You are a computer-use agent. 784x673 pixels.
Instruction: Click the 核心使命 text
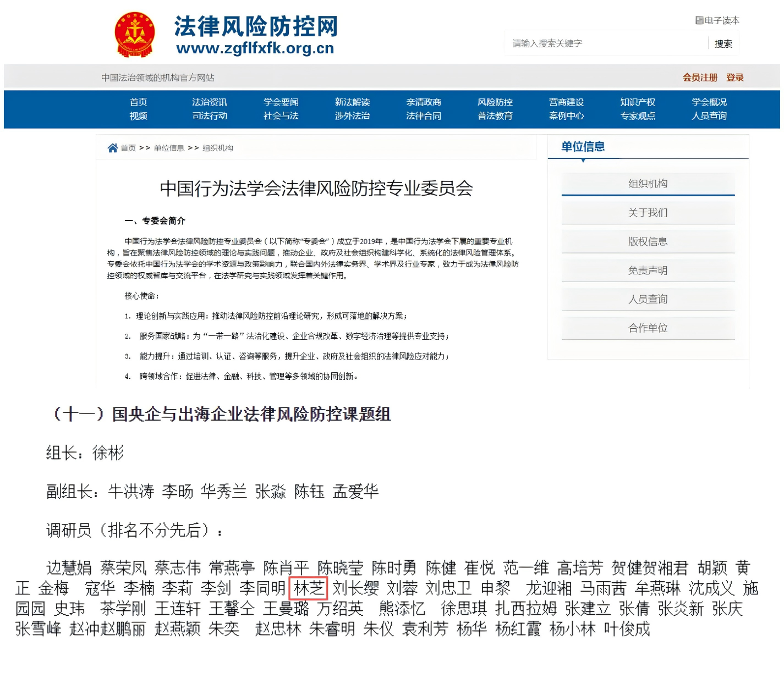click(141, 296)
